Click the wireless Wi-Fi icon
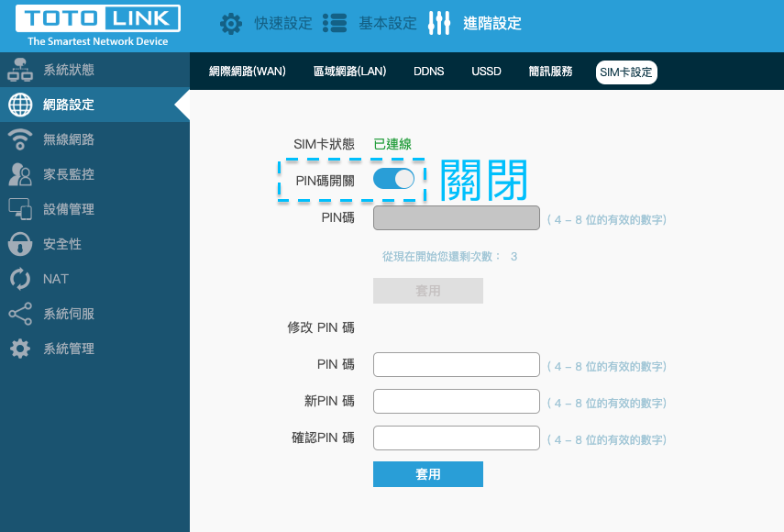 (x=20, y=139)
